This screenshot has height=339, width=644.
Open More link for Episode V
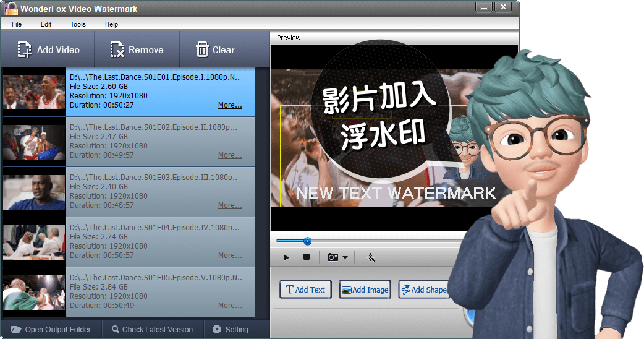tap(230, 306)
